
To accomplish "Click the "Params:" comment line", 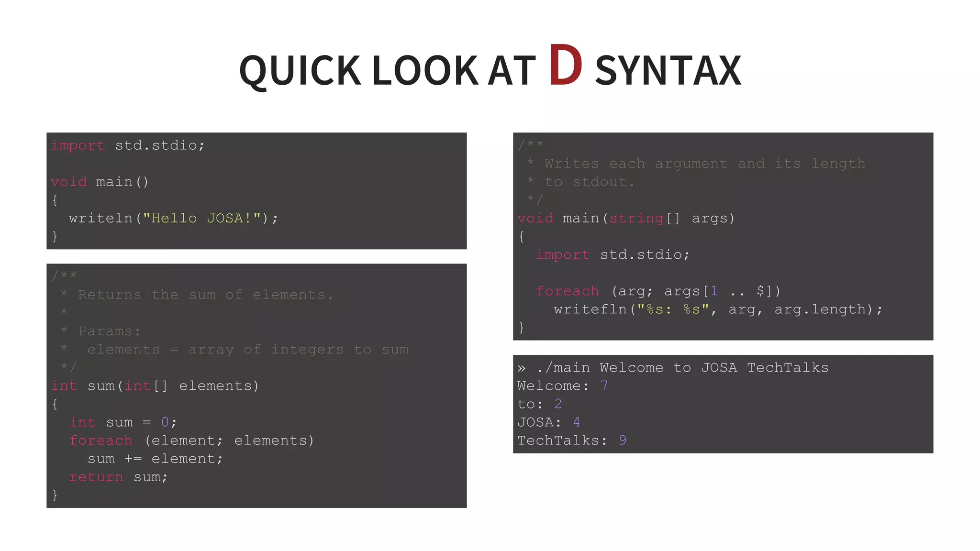I will point(109,331).
